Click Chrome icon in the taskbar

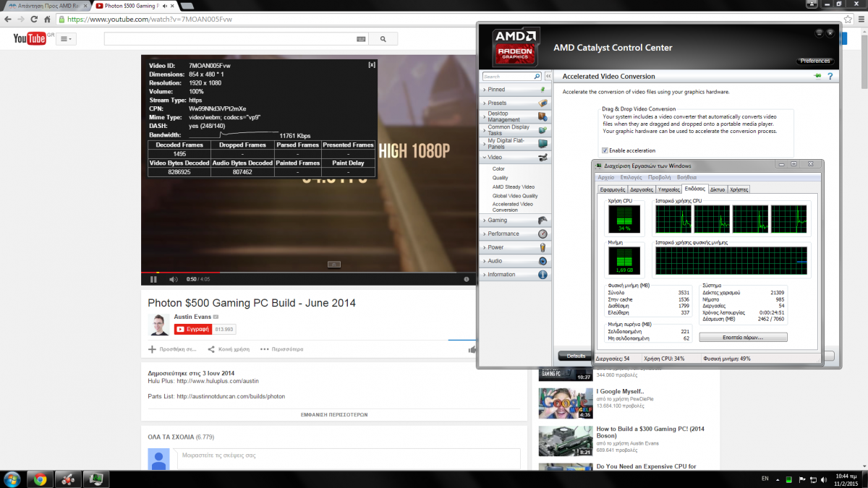[x=40, y=479]
